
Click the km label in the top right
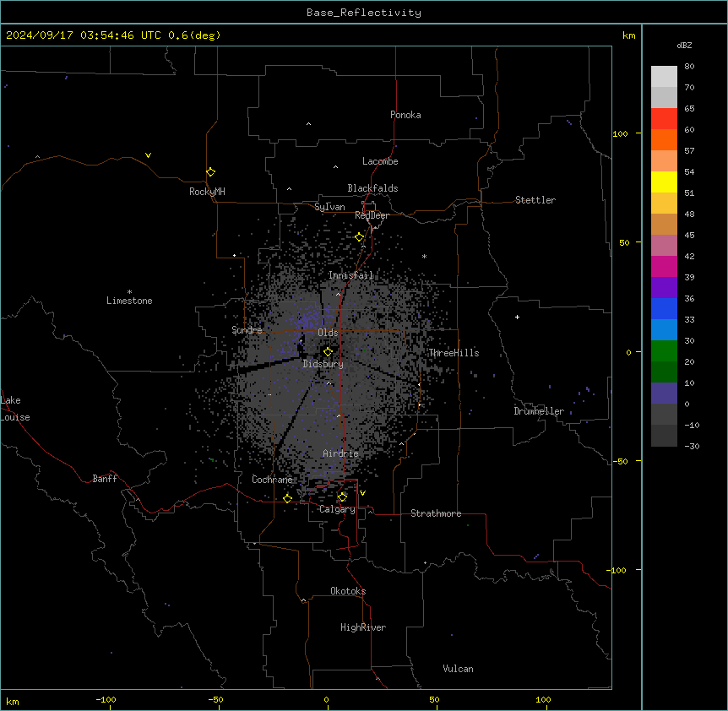click(x=628, y=35)
